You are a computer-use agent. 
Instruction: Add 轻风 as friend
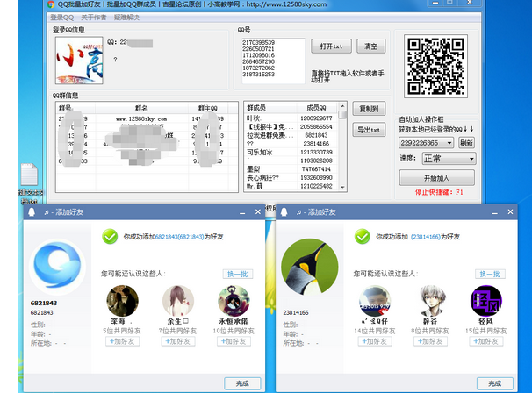(485, 341)
